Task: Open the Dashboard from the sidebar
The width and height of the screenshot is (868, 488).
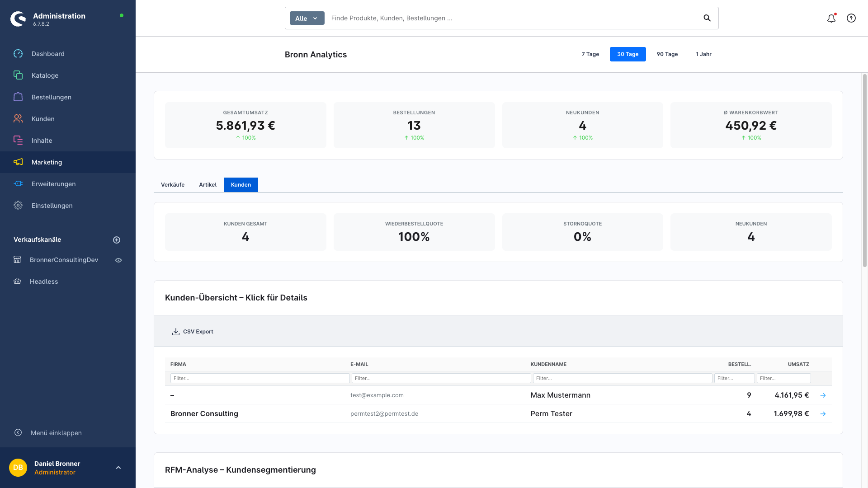Action: [x=47, y=54]
